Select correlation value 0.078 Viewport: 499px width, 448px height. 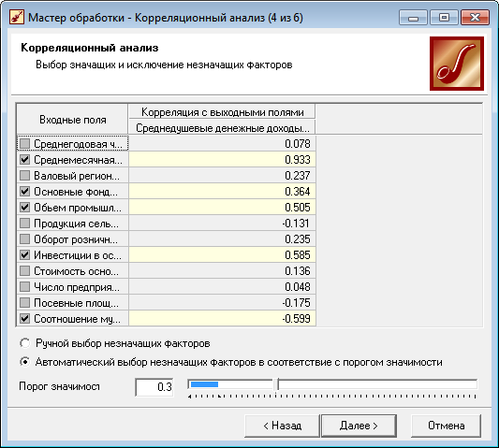[222, 143]
